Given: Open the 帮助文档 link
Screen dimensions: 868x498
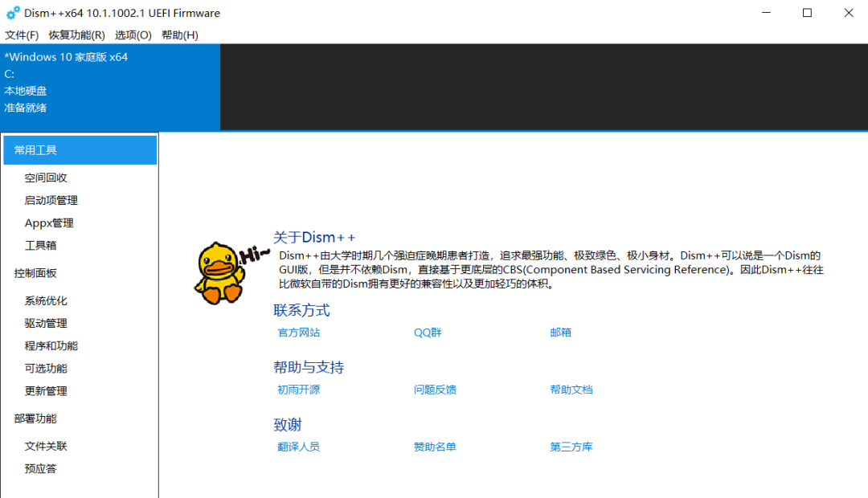Looking at the screenshot, I should [x=571, y=390].
